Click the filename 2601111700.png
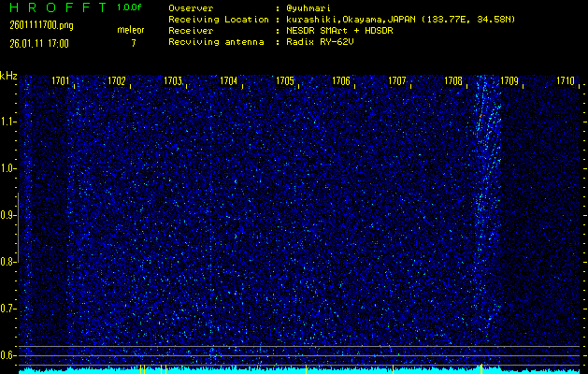Screen dimensions: 588x374 point(35,25)
